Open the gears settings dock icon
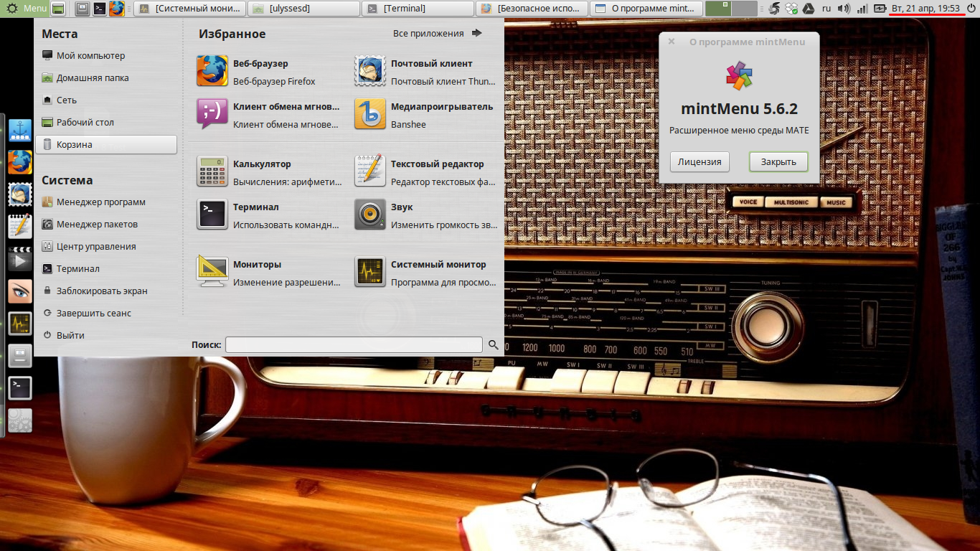980x551 pixels. click(20, 420)
